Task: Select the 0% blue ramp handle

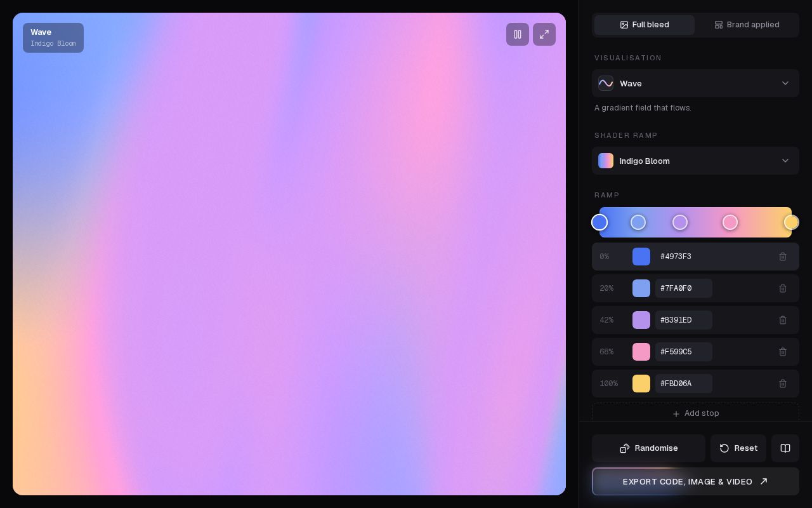Action: click(x=599, y=222)
